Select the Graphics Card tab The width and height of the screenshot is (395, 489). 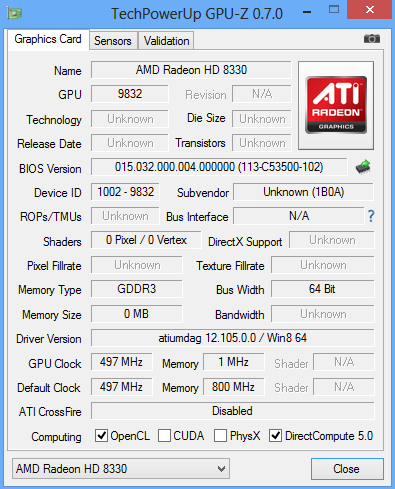click(x=48, y=39)
